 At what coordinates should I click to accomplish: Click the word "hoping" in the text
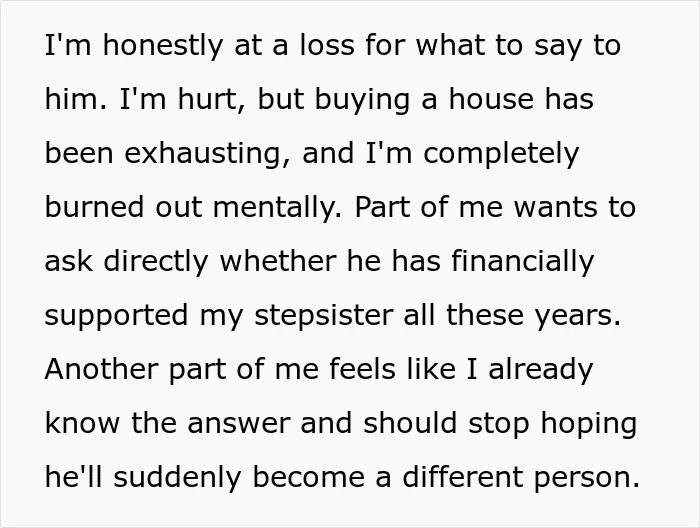click(x=589, y=424)
